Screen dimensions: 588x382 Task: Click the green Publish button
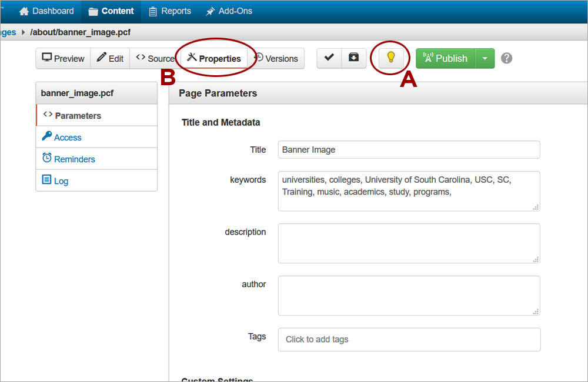pyautogui.click(x=446, y=59)
